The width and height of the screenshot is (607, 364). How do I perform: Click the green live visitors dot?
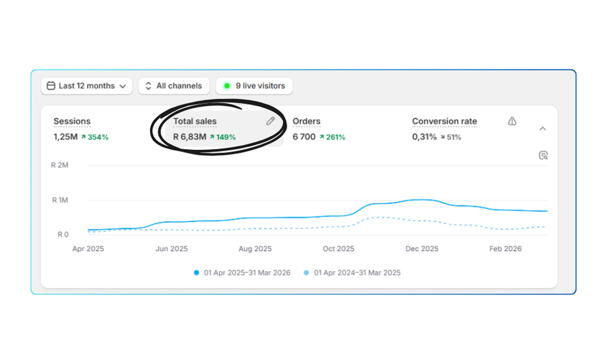(x=227, y=86)
